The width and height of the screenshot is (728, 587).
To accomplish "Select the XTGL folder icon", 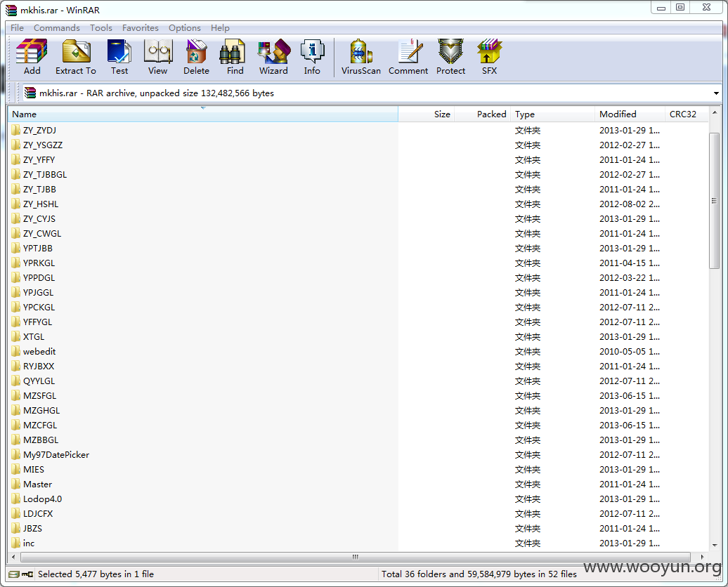I will click(x=15, y=336).
